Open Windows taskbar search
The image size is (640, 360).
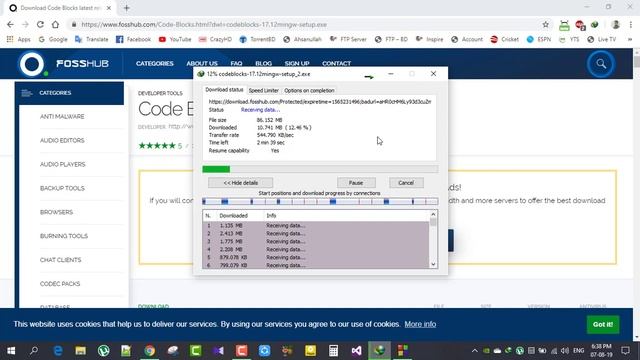point(34,351)
